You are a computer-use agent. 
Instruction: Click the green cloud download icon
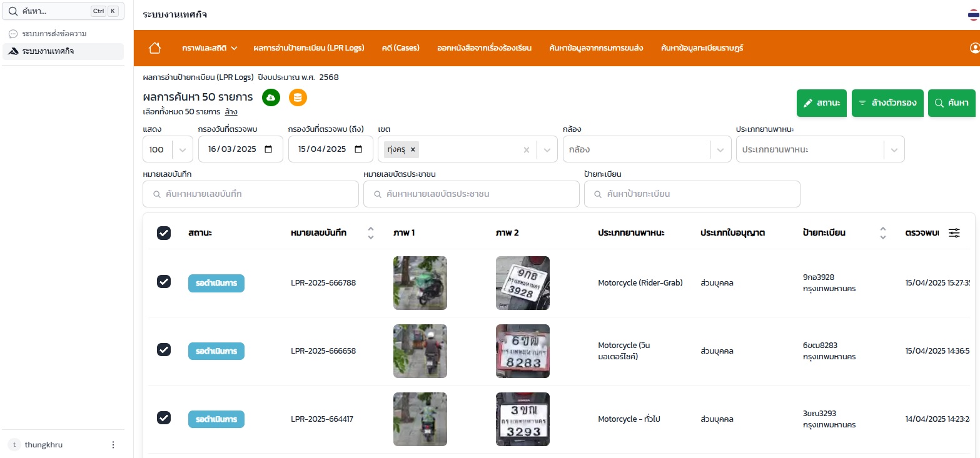point(271,97)
